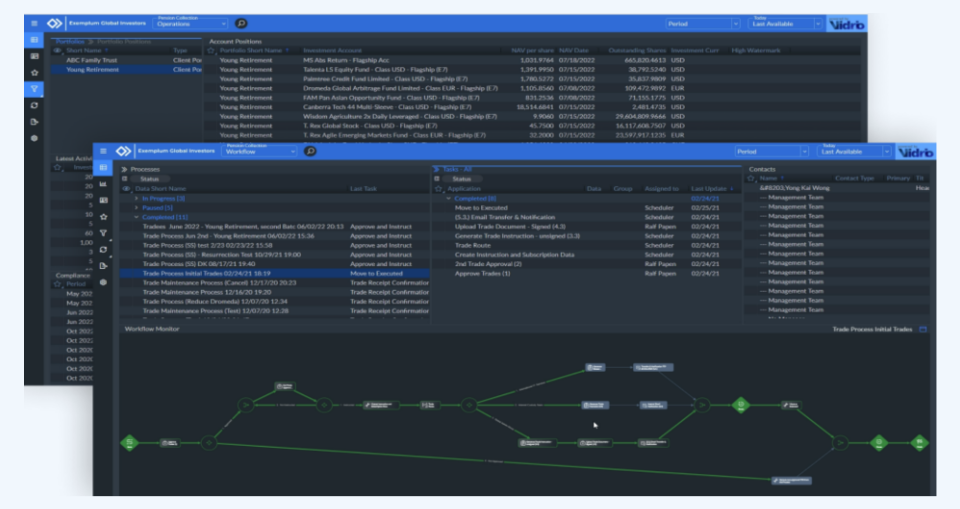This screenshot has width=960, height=509.
Task: Click the Status chip in Processes panel
Action: pyautogui.click(x=149, y=179)
